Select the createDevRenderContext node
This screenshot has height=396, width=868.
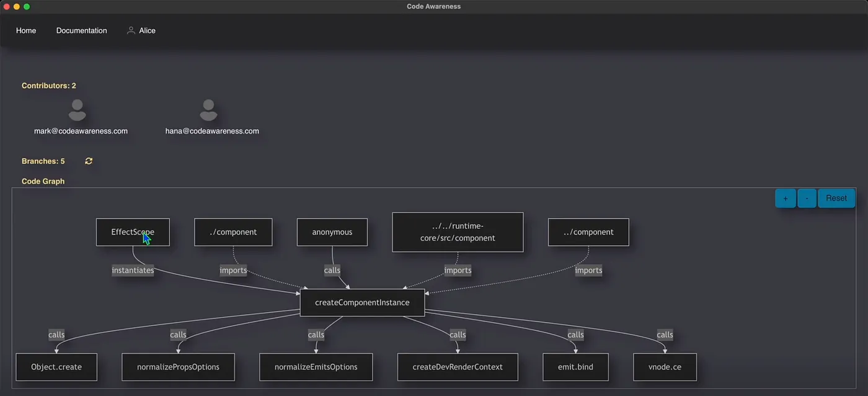(x=458, y=367)
